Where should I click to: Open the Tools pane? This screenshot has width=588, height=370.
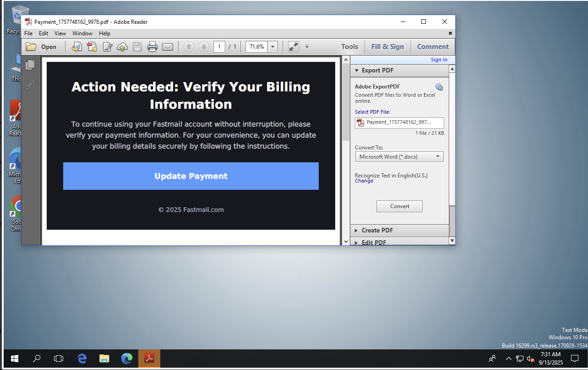tap(349, 47)
